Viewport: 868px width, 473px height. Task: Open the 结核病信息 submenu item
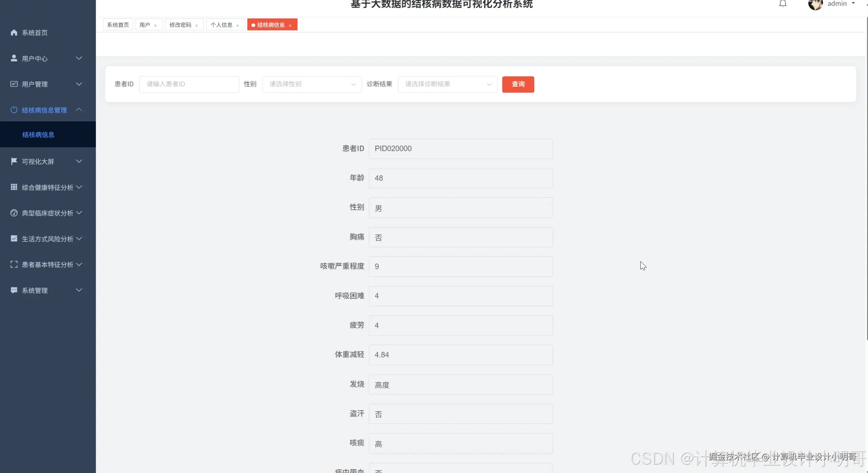[38, 135]
